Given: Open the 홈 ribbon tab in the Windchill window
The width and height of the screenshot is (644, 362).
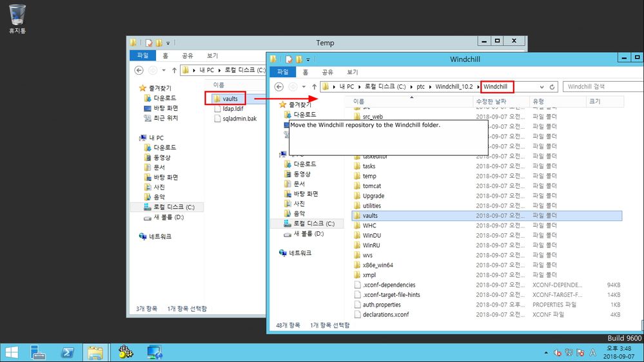Looking at the screenshot, I should coord(305,72).
